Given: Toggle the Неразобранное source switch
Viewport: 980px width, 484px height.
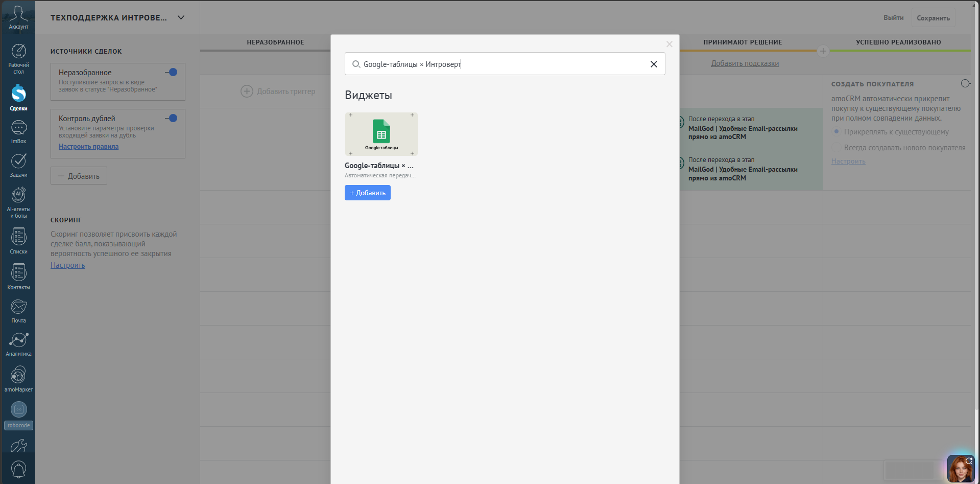Looking at the screenshot, I should [x=172, y=72].
